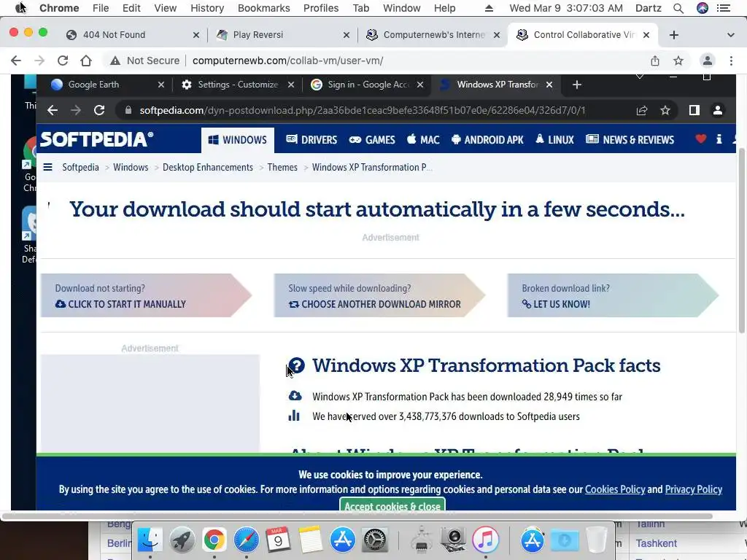Click the VM browser share page icon

pos(642,110)
